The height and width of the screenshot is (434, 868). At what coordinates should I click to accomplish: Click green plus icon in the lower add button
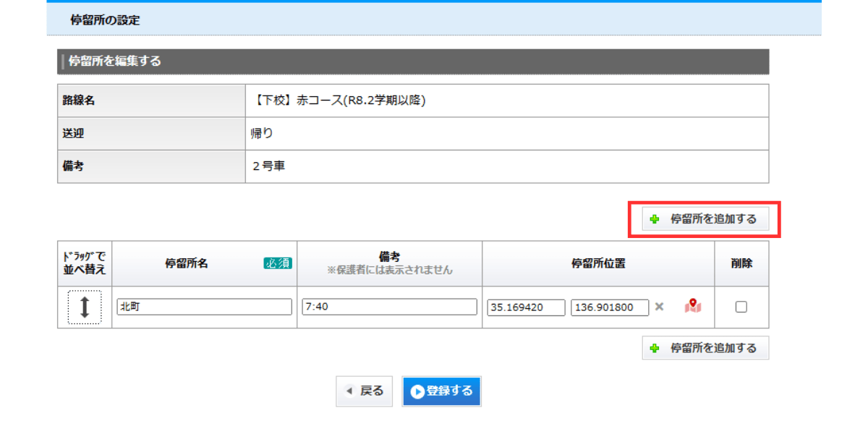(x=655, y=348)
